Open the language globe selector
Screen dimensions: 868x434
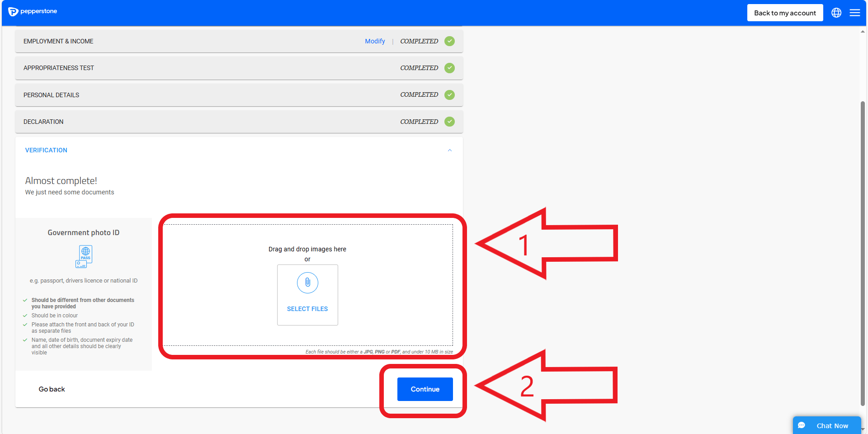[836, 13]
